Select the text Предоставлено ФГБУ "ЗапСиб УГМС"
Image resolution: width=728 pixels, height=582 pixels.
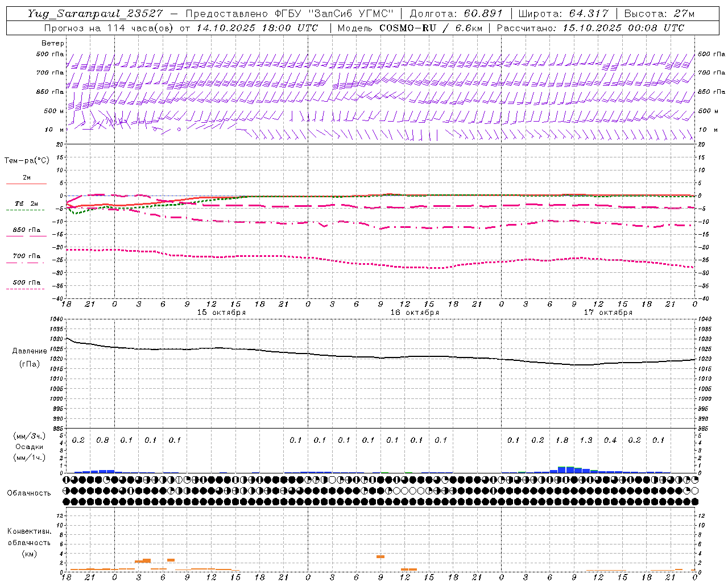[x=290, y=14]
